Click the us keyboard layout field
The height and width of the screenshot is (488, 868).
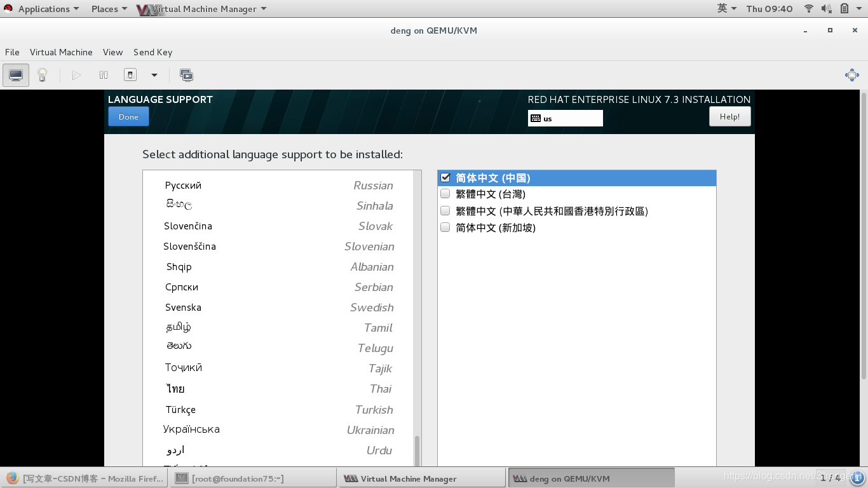[x=565, y=118]
